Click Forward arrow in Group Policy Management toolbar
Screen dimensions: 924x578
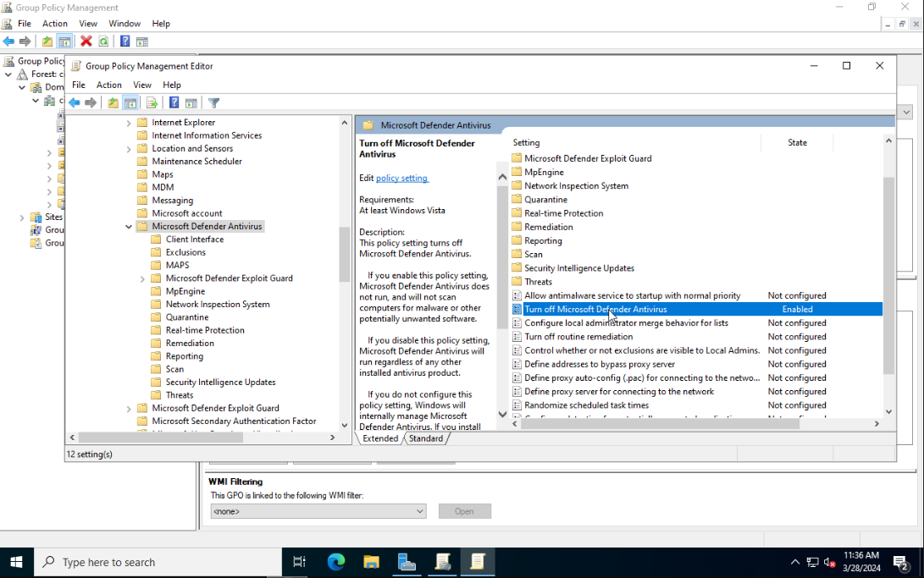coord(25,41)
